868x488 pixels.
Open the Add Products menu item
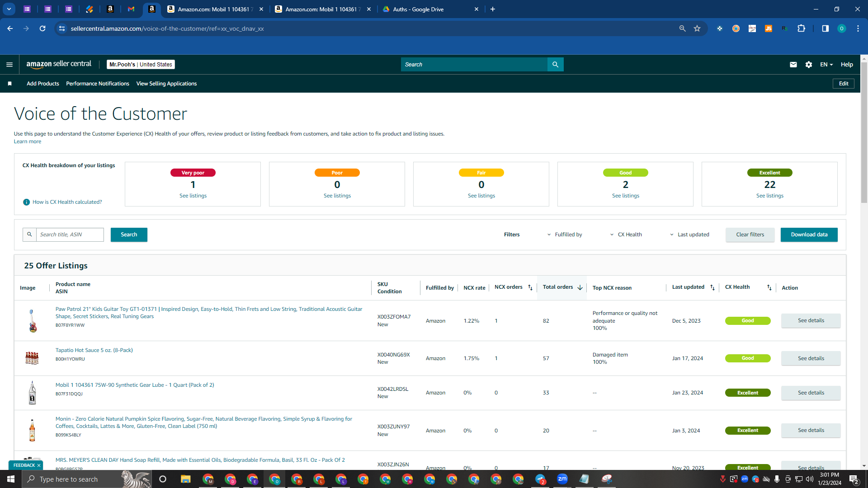click(x=43, y=84)
